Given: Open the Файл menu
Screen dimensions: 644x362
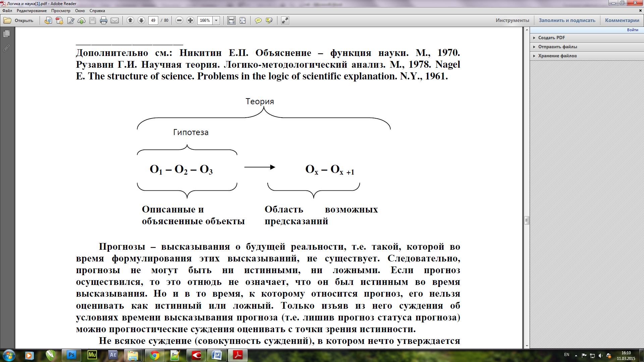Looking at the screenshot, I should pos(7,11).
